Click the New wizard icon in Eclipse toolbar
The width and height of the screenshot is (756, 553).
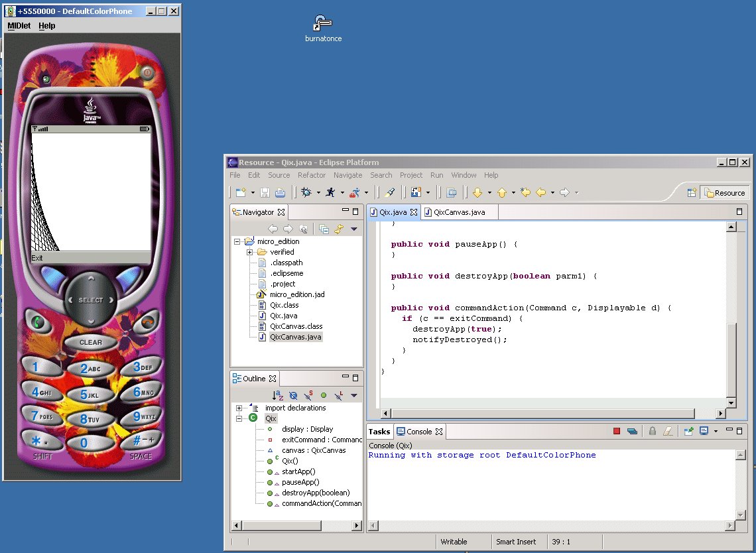point(241,192)
